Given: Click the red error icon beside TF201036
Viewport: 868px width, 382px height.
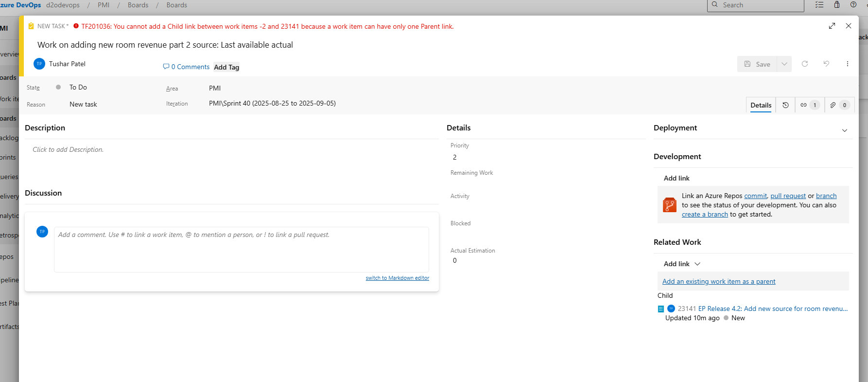Looking at the screenshot, I should click(x=76, y=26).
